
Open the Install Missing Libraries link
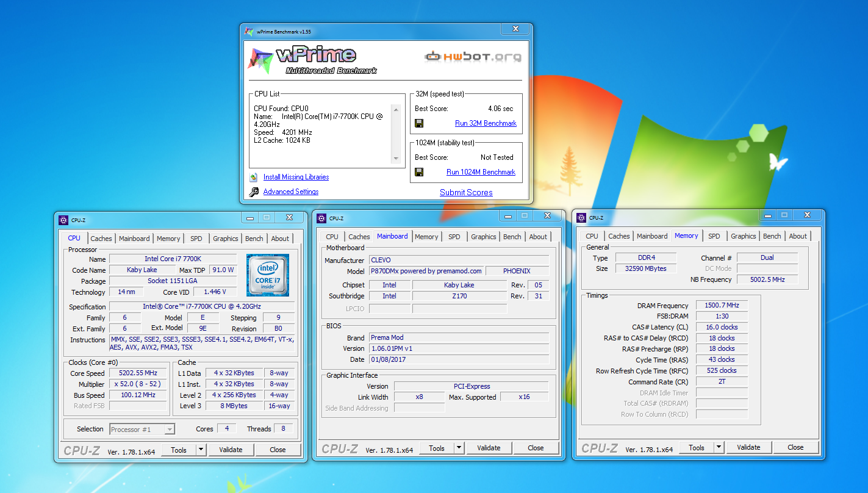296,177
